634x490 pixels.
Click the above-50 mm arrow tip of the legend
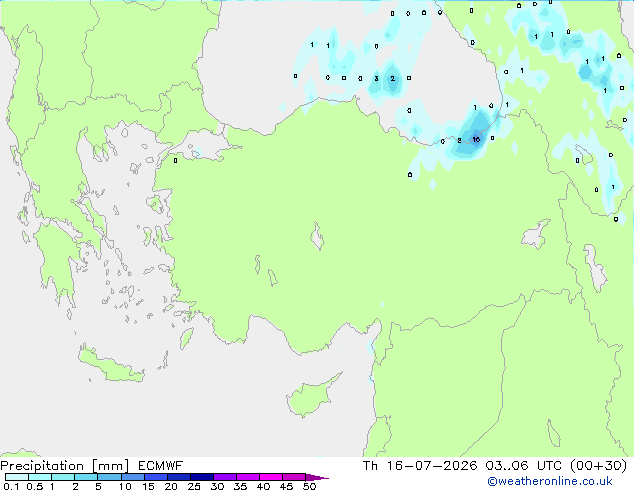pos(317,477)
